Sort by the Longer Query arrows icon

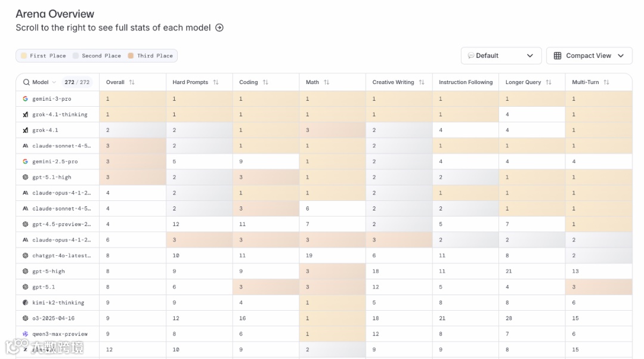[549, 82]
